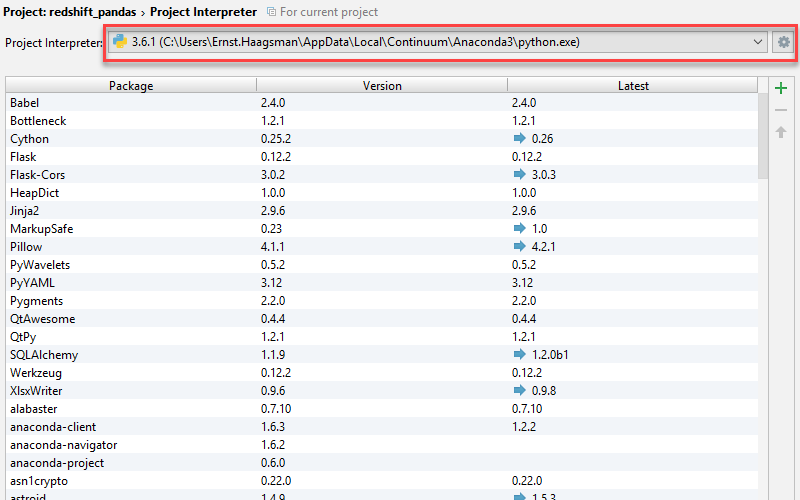Screen dimensions: 800x500
Task: Click update arrow beside SQLAlchemy 1.2.0b1
Action: pyautogui.click(x=519, y=354)
